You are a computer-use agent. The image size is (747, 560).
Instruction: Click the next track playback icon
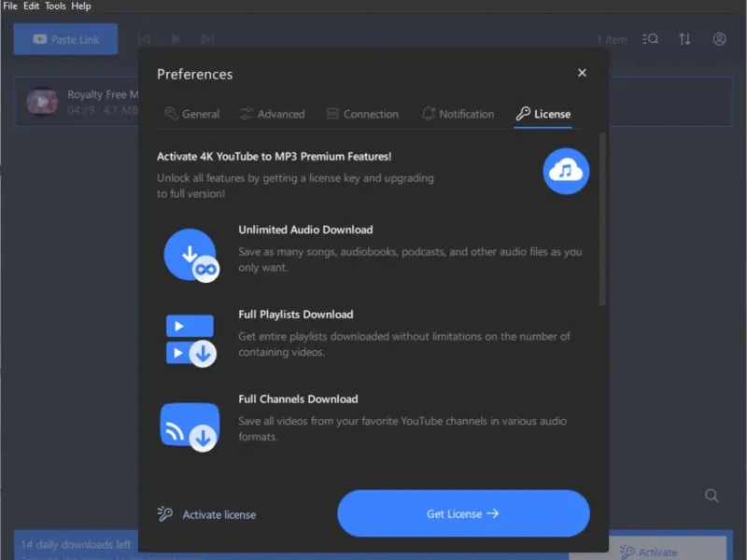[207, 39]
